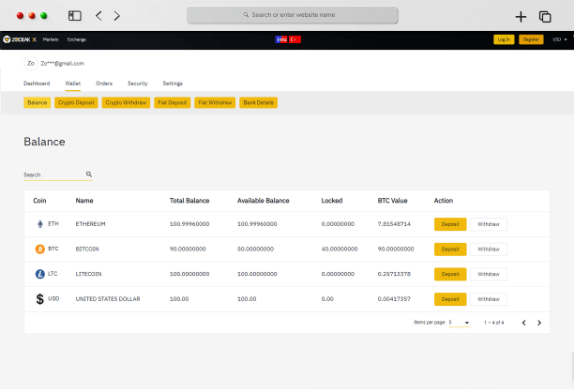This screenshot has height=390, width=574.
Task: Open the Dashboard tab
Action: coord(37,83)
